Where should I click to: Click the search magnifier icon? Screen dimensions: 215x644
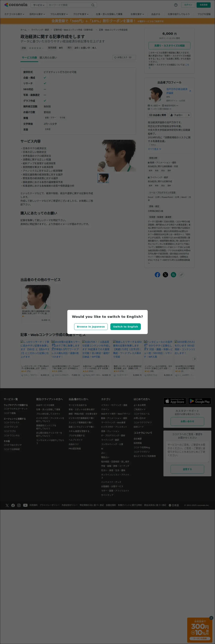point(93,5)
